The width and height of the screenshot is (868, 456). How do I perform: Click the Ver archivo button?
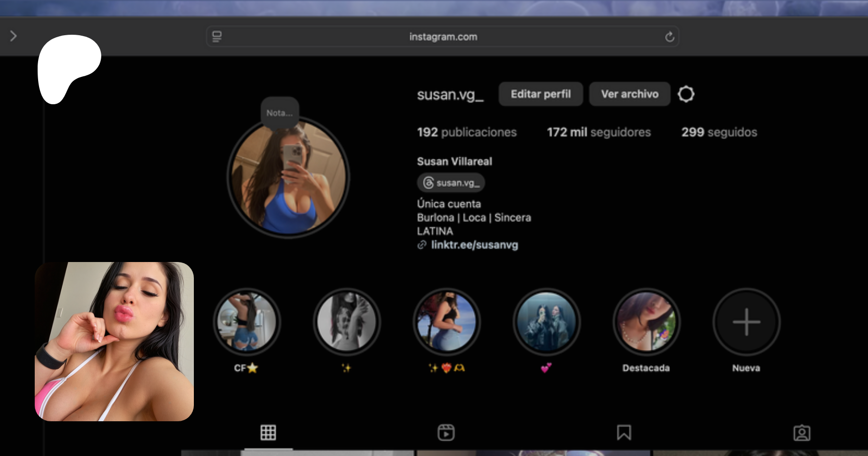(x=629, y=94)
